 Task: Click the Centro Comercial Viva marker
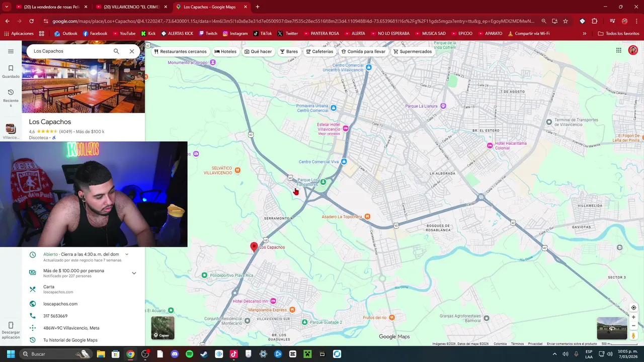point(344,161)
